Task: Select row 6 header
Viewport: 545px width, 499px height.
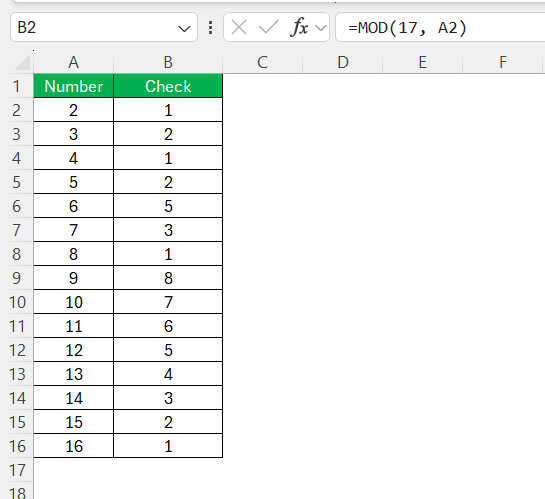Action: [17, 206]
